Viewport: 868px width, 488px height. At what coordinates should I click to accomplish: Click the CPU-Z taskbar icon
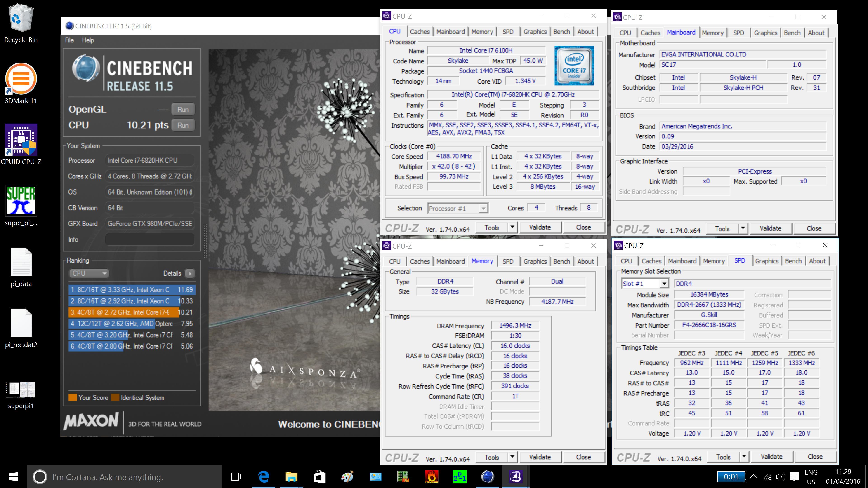[x=515, y=476]
